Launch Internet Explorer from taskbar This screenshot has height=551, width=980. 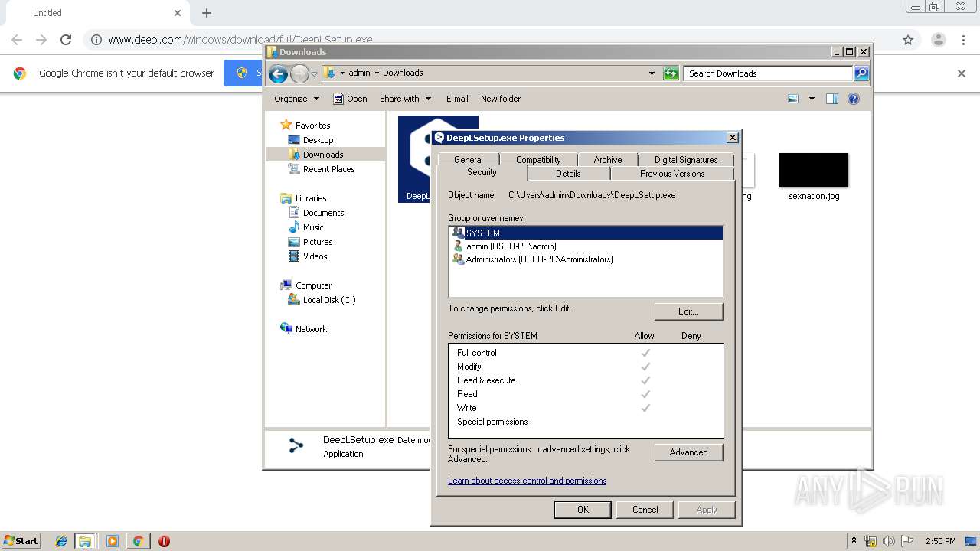point(61,541)
